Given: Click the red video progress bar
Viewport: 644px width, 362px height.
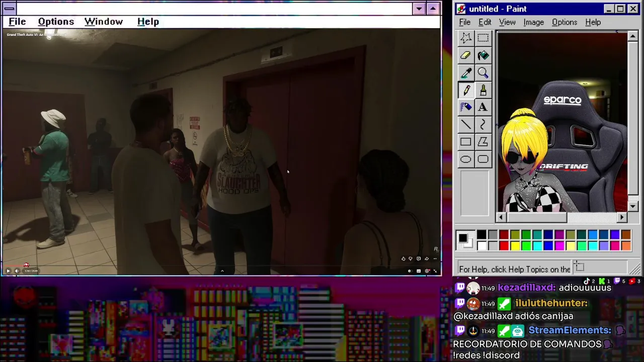Looking at the screenshot, I should (x=14, y=265).
